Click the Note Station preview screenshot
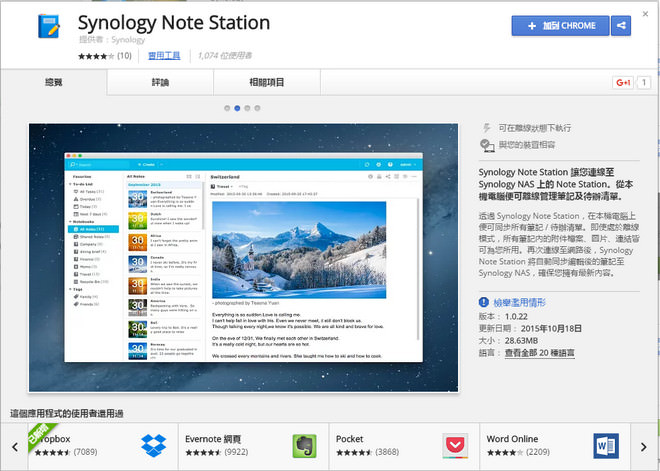660x471 pixels. [x=243, y=258]
